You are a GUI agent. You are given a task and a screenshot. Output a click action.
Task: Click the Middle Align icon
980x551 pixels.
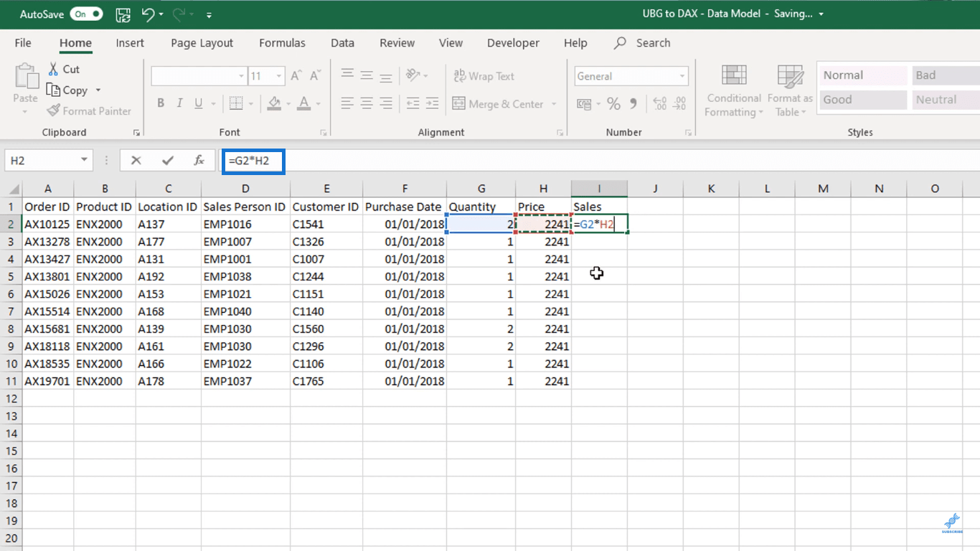[x=367, y=75]
